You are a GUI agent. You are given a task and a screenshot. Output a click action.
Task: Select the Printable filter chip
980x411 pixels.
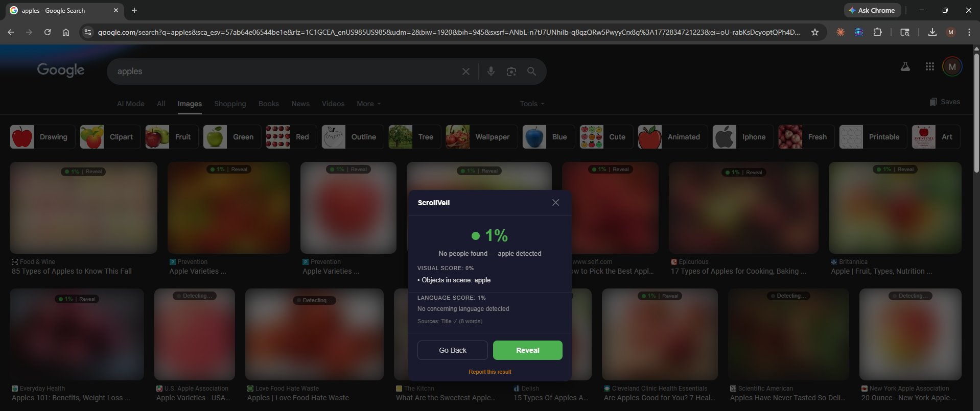point(873,137)
